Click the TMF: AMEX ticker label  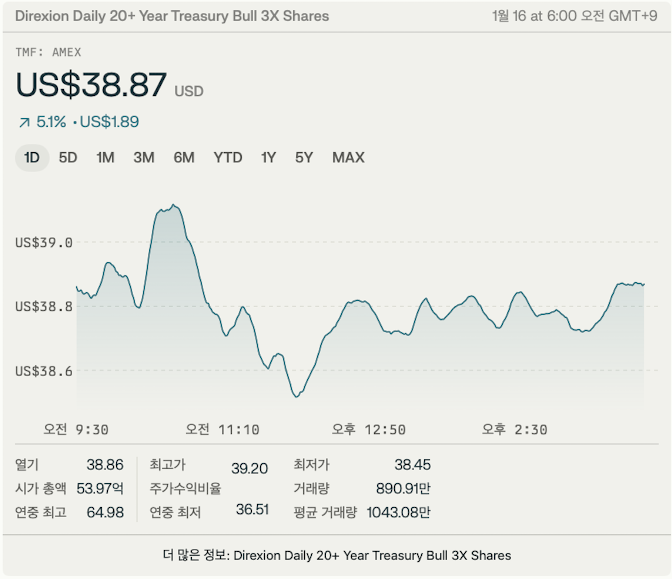pyautogui.click(x=48, y=52)
